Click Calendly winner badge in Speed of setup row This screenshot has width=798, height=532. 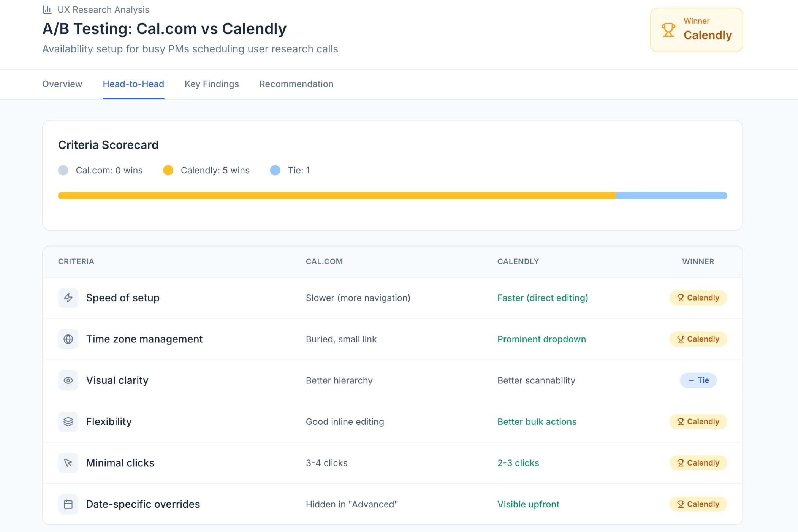pos(698,298)
